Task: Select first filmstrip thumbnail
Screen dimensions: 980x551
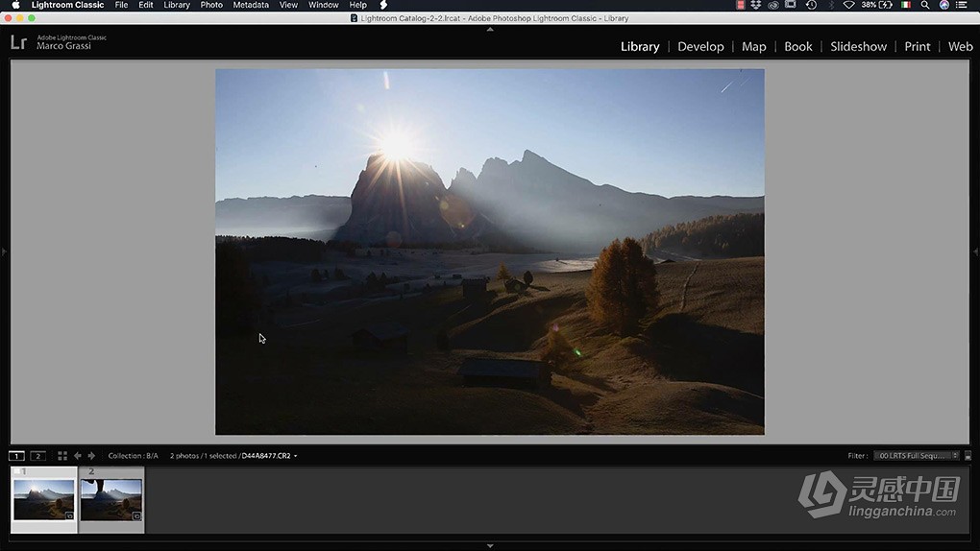Action: 44,500
